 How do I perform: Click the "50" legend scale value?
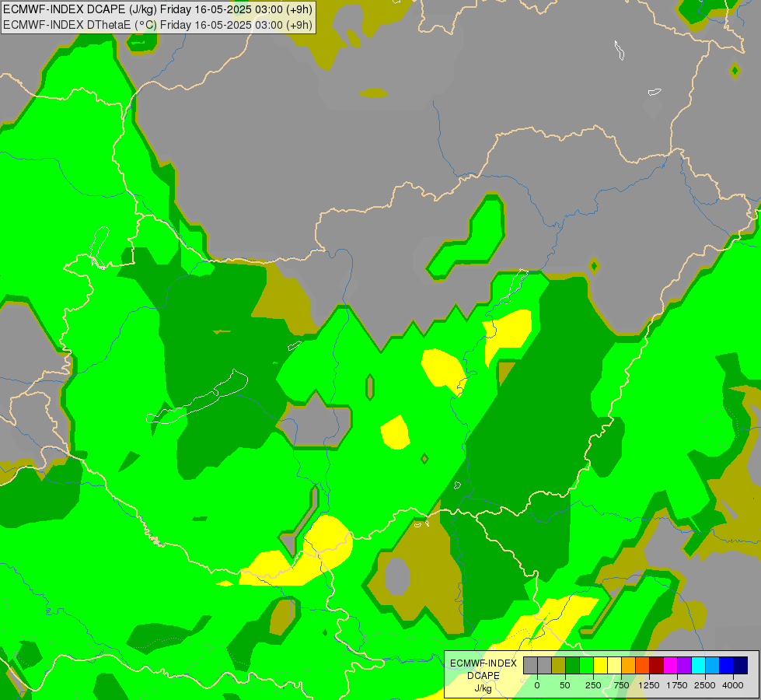click(564, 685)
